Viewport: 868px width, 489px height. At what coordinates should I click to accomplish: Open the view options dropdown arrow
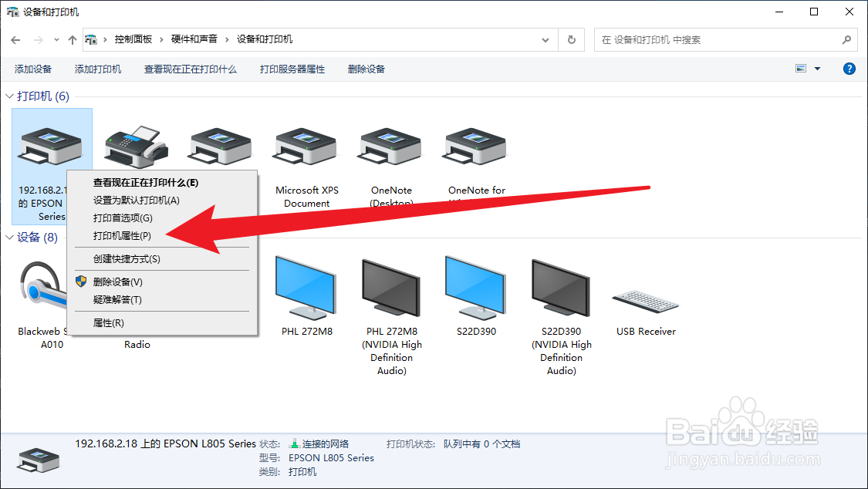(818, 69)
